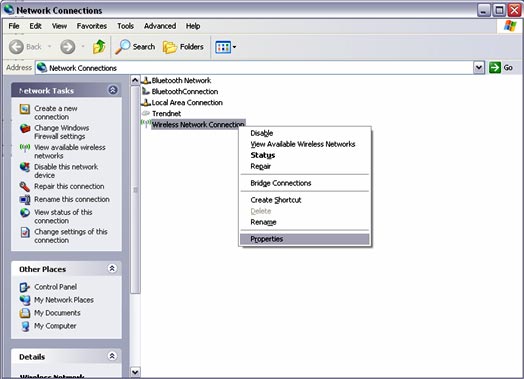Click Create a new connection icon
Image resolution: width=524 pixels, height=379 pixels.
coord(25,109)
